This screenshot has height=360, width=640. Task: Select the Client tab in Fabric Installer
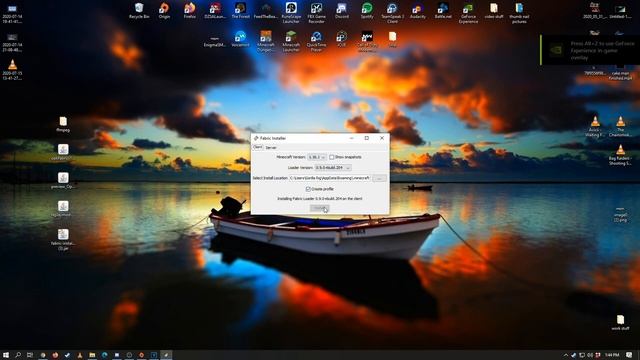point(258,147)
